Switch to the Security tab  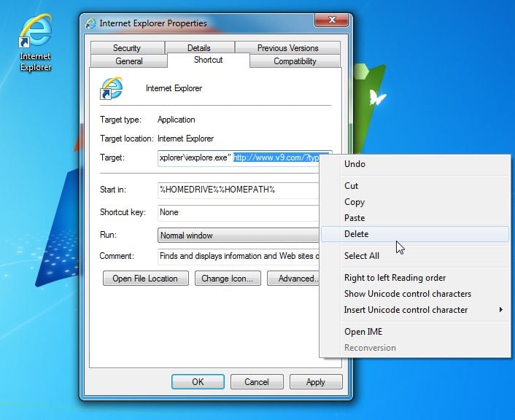[x=127, y=48]
